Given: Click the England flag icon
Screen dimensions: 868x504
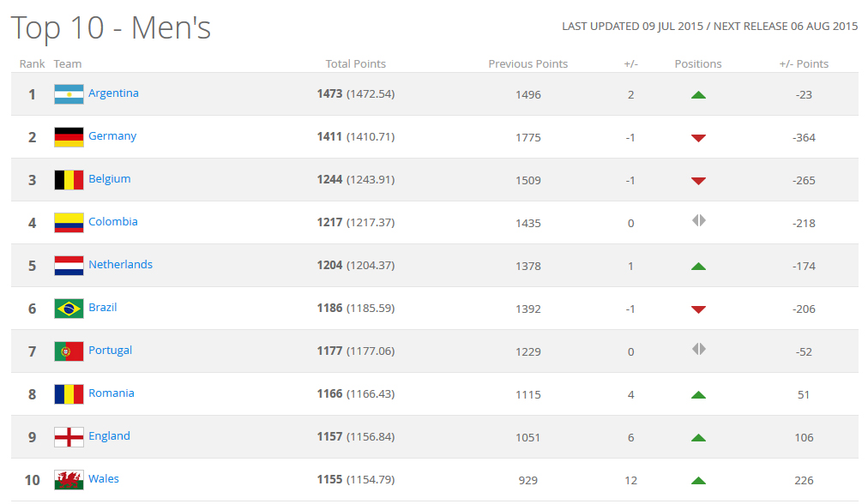Looking at the screenshot, I should pyautogui.click(x=69, y=437).
